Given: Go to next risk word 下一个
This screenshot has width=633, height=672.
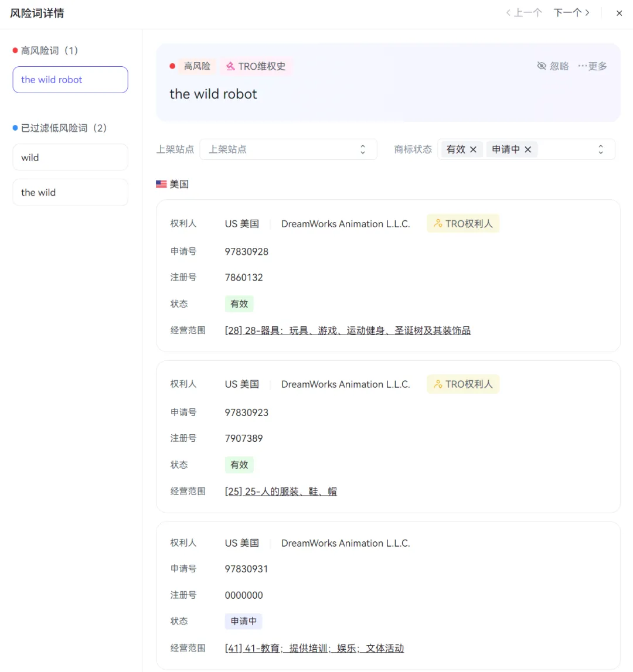Looking at the screenshot, I should [x=571, y=13].
